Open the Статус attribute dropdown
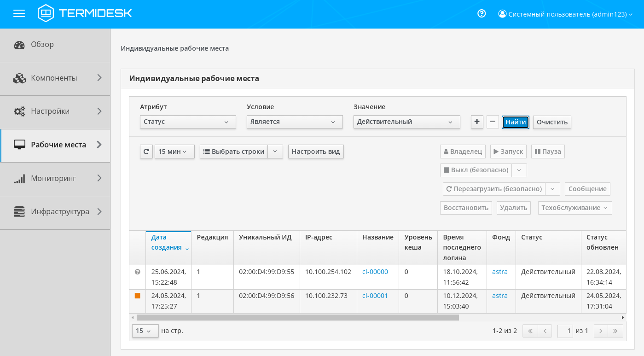 (x=188, y=122)
